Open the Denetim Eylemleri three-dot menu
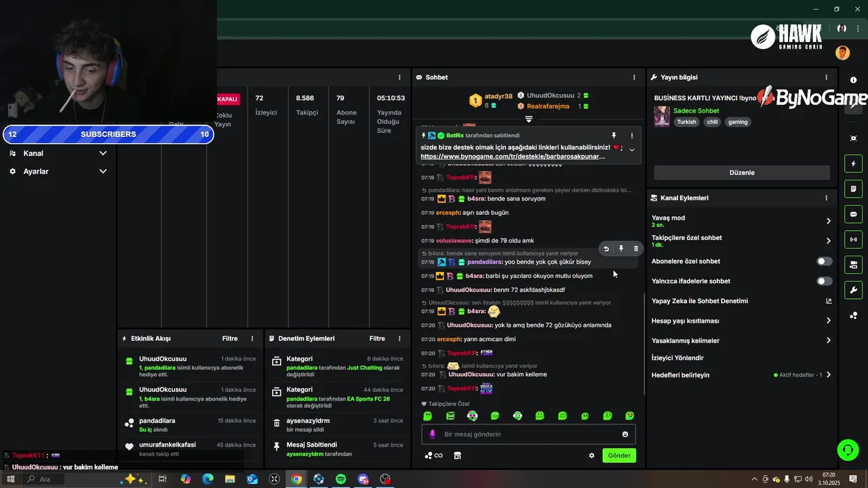Viewport: 868px width, 488px height. click(x=399, y=338)
